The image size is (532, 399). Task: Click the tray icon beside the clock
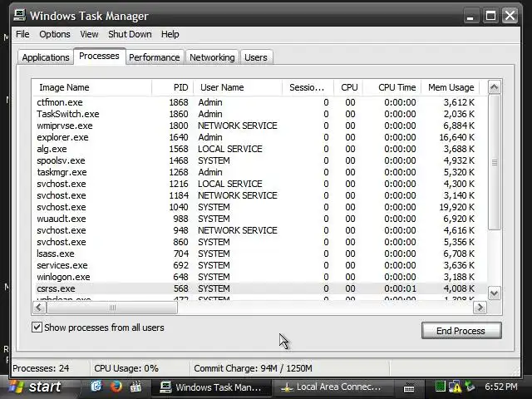470,387
